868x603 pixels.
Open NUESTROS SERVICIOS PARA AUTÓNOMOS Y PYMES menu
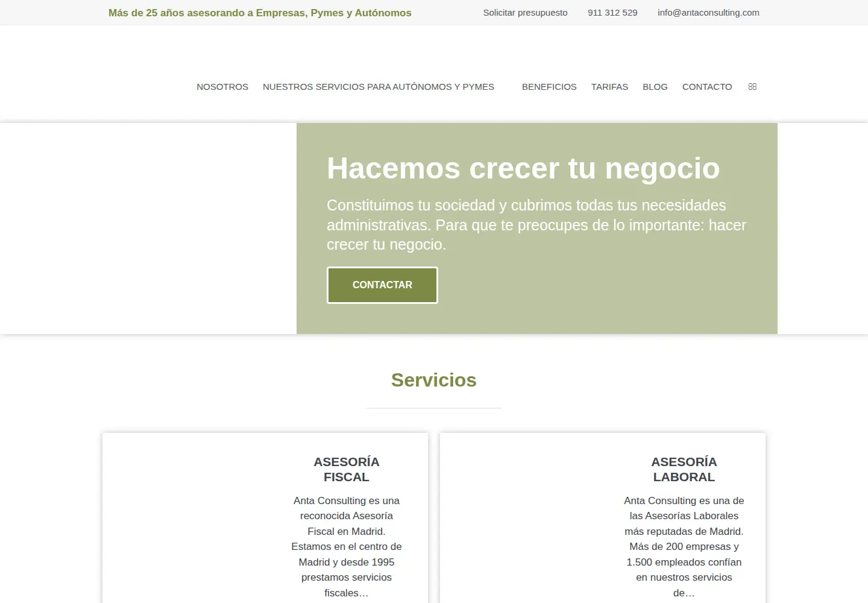click(x=379, y=87)
